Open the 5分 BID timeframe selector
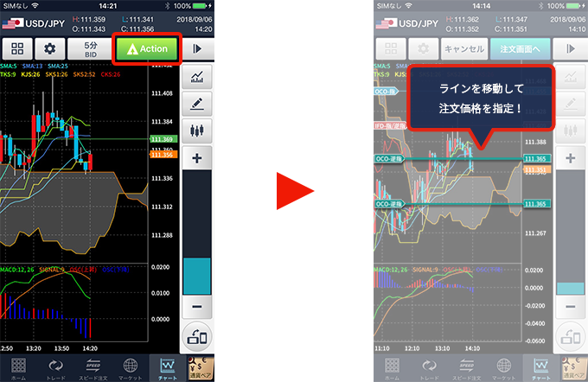The image size is (588, 382). point(89,49)
